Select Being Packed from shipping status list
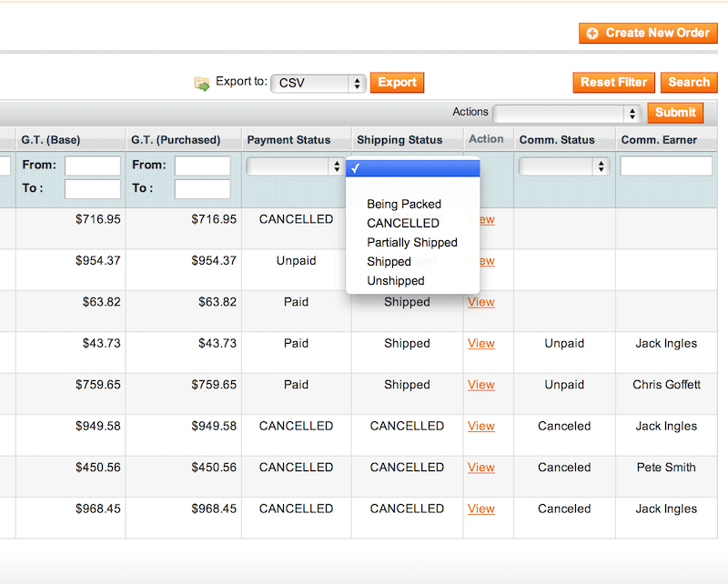This screenshot has height=584, width=728. click(x=404, y=204)
